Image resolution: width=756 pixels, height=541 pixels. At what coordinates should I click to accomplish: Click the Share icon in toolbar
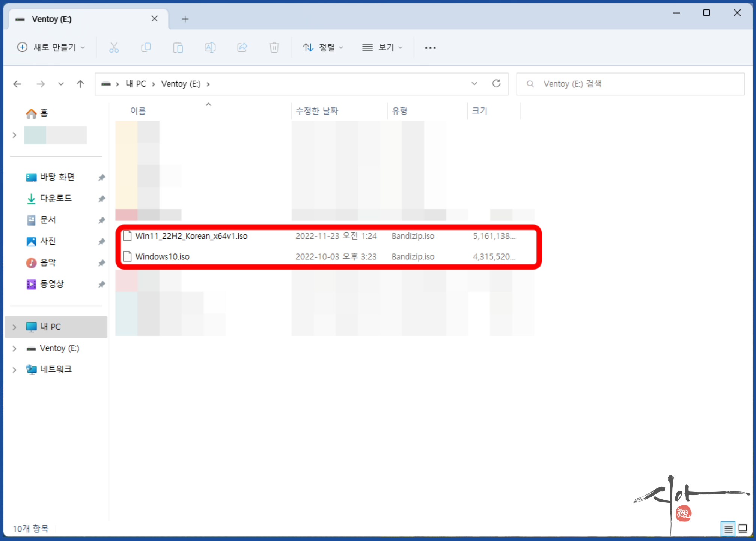tap(242, 47)
